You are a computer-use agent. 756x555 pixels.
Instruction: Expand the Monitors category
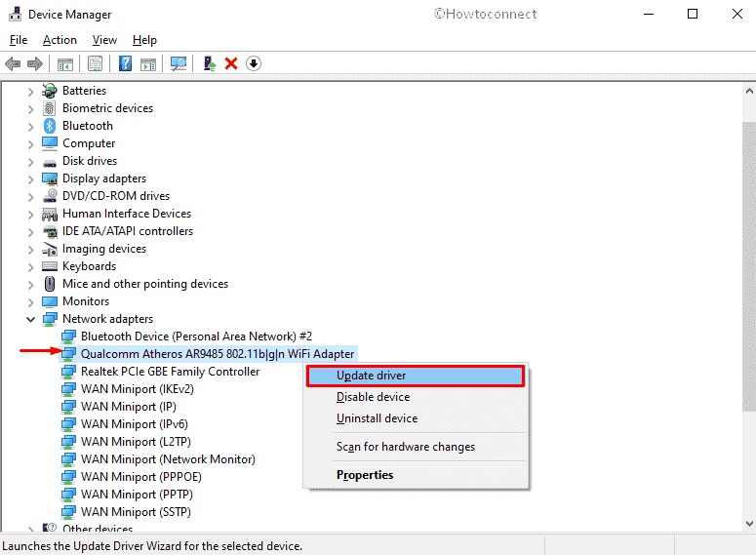(31, 301)
